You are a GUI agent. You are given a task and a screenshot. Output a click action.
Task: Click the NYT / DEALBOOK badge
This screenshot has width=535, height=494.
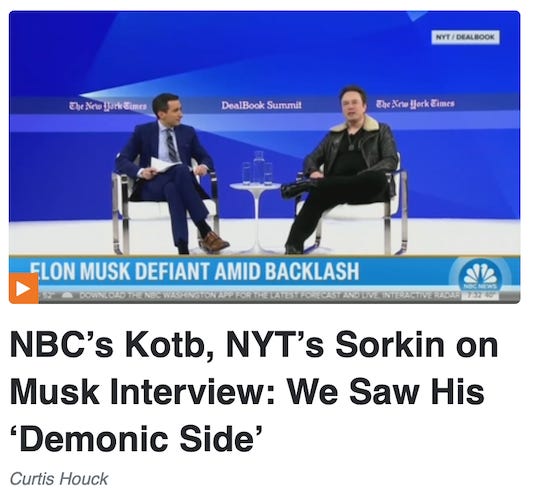point(466,37)
